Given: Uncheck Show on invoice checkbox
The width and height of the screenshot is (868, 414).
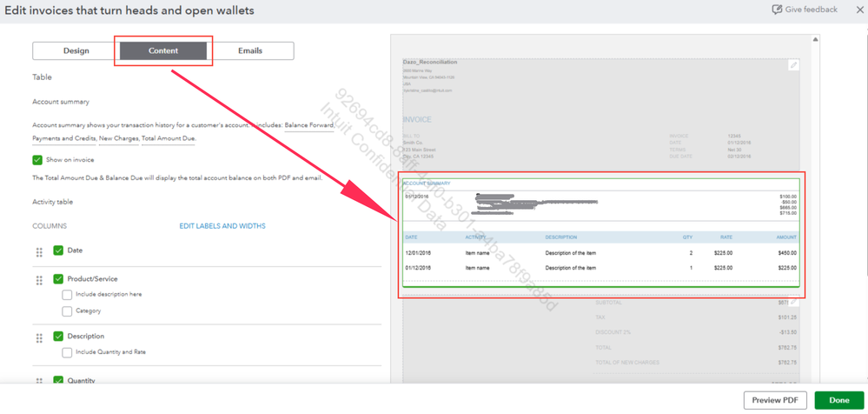Looking at the screenshot, I should point(37,160).
